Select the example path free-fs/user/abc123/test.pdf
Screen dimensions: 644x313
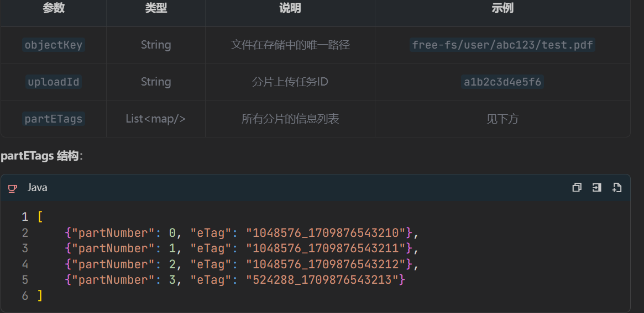click(502, 45)
